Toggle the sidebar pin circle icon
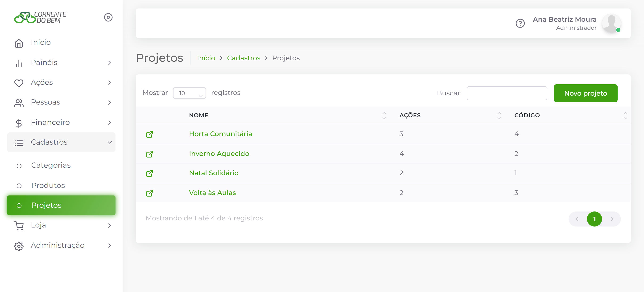The width and height of the screenshot is (644, 292). pyautogui.click(x=108, y=17)
